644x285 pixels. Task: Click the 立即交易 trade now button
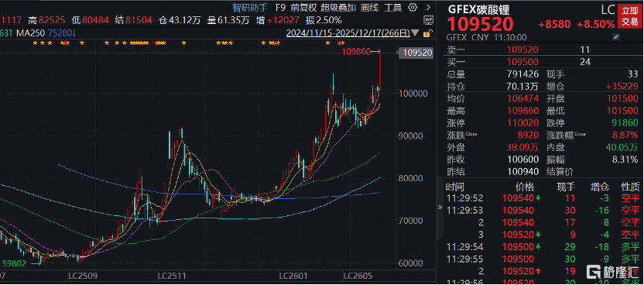(630, 15)
